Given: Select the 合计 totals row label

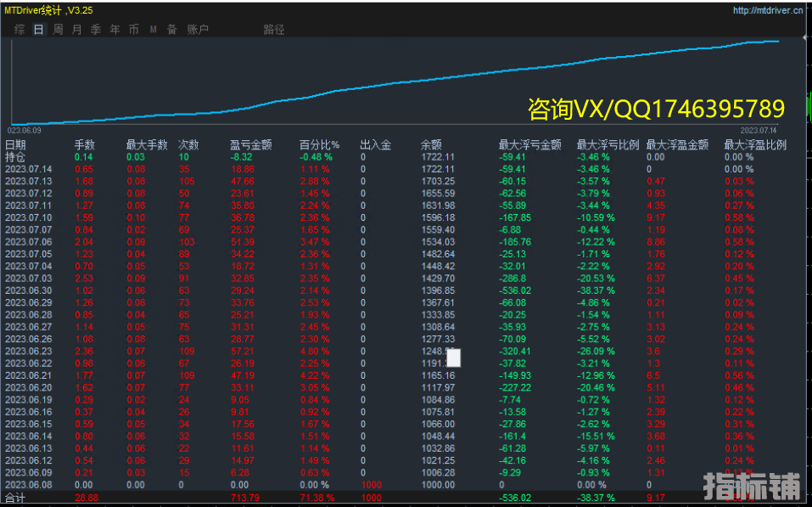Looking at the screenshot, I should (x=16, y=496).
